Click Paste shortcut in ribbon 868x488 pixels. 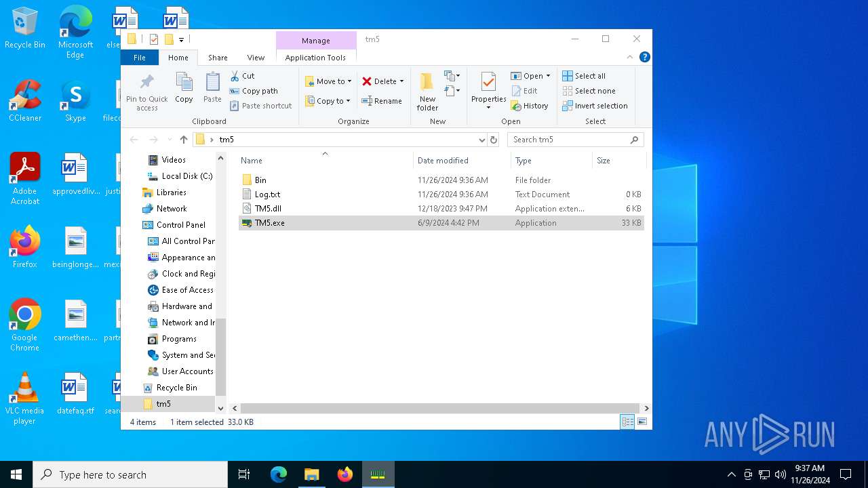tap(261, 106)
